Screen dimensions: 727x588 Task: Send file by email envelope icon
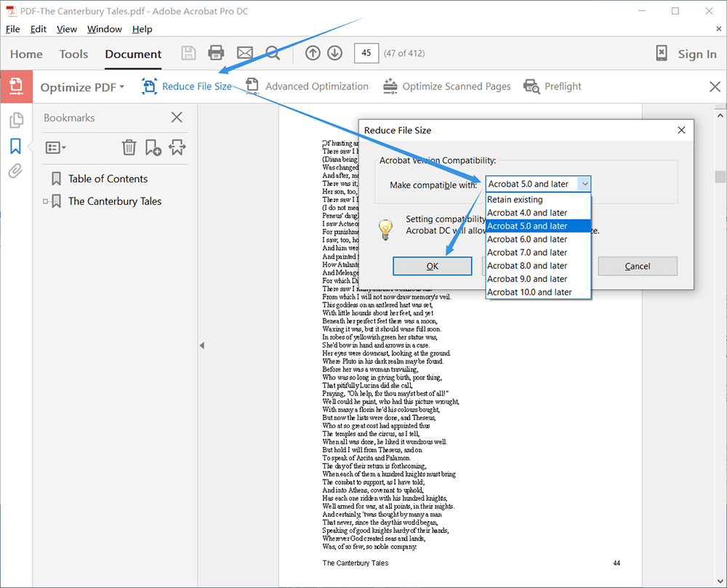click(x=245, y=53)
